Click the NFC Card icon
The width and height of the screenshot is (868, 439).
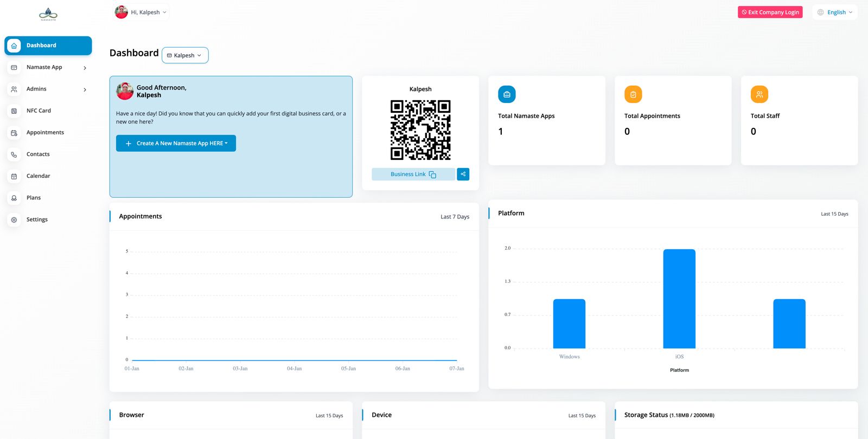click(x=14, y=111)
